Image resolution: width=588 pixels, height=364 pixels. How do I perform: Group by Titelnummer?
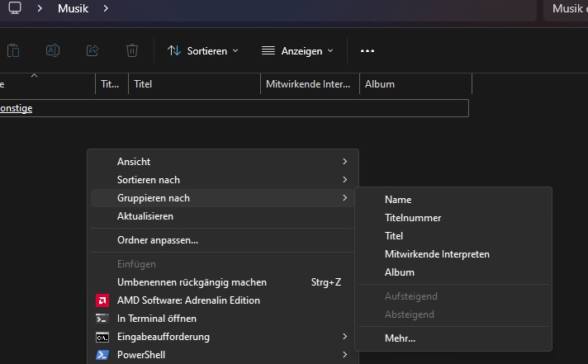(413, 218)
